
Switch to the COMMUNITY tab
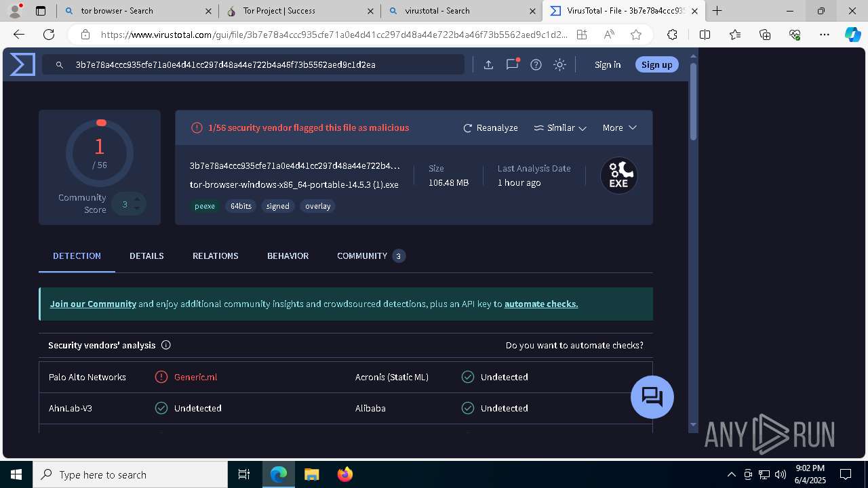[370, 256]
